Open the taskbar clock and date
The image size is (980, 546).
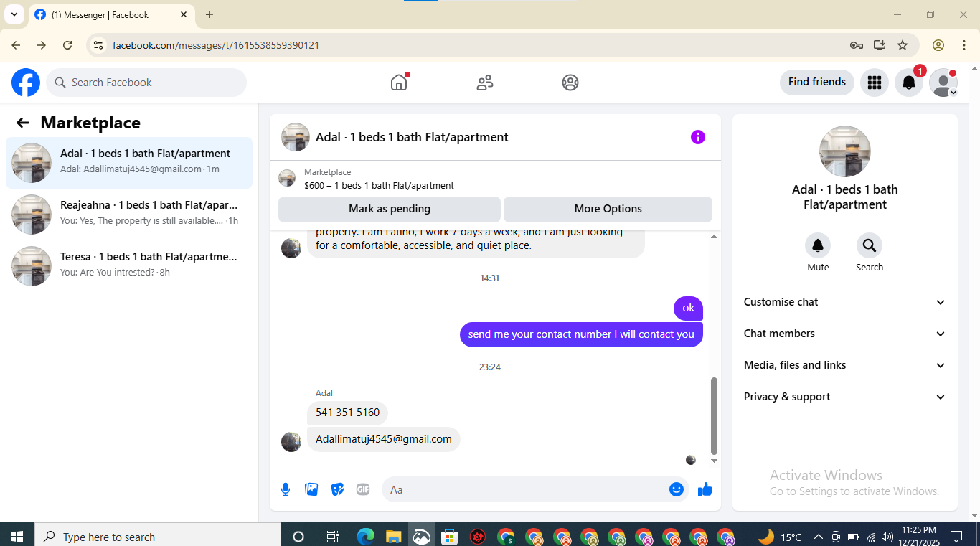point(919,536)
